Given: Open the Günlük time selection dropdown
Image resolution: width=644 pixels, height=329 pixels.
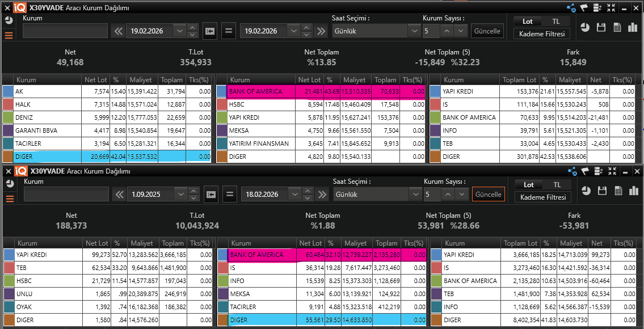Looking at the screenshot, I should (x=415, y=30).
